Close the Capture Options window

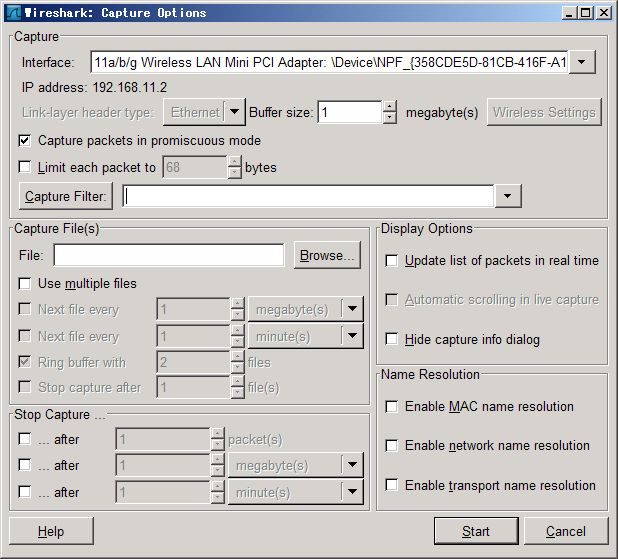point(604,13)
